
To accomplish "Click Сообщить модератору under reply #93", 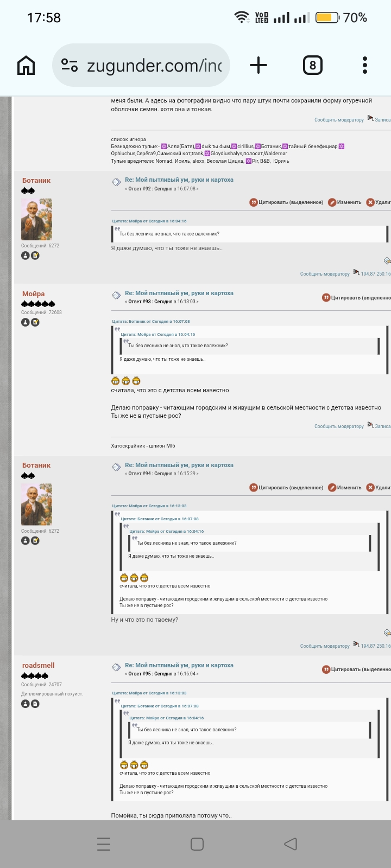I will pos(339,426).
